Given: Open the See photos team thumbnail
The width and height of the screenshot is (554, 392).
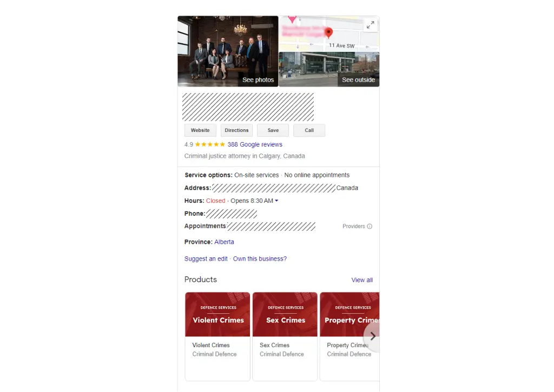Looking at the screenshot, I should click(228, 51).
